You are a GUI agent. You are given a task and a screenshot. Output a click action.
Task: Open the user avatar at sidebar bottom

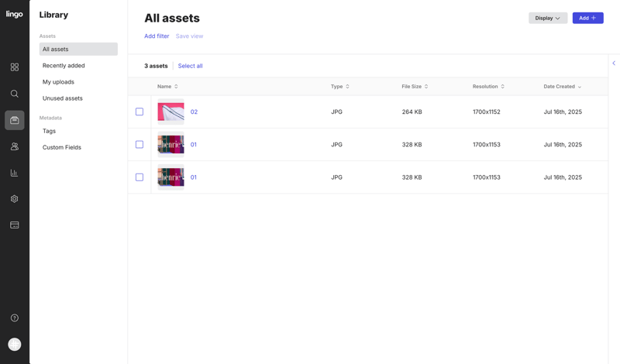[15, 344]
